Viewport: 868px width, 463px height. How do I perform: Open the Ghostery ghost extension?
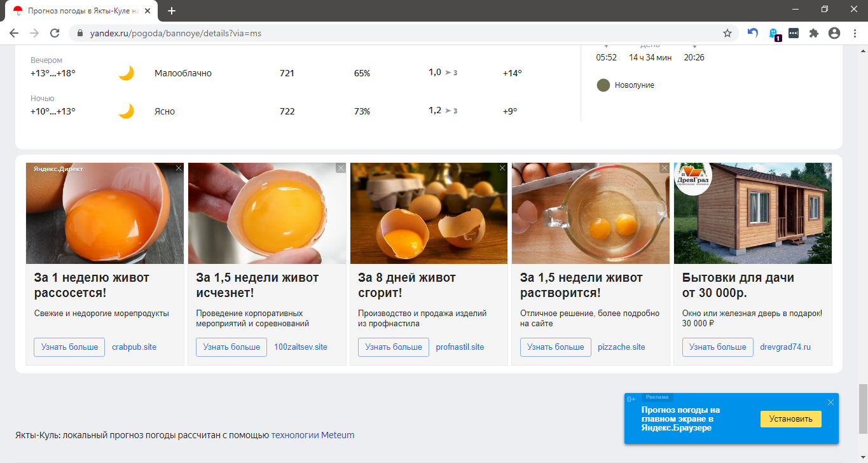pos(773,33)
